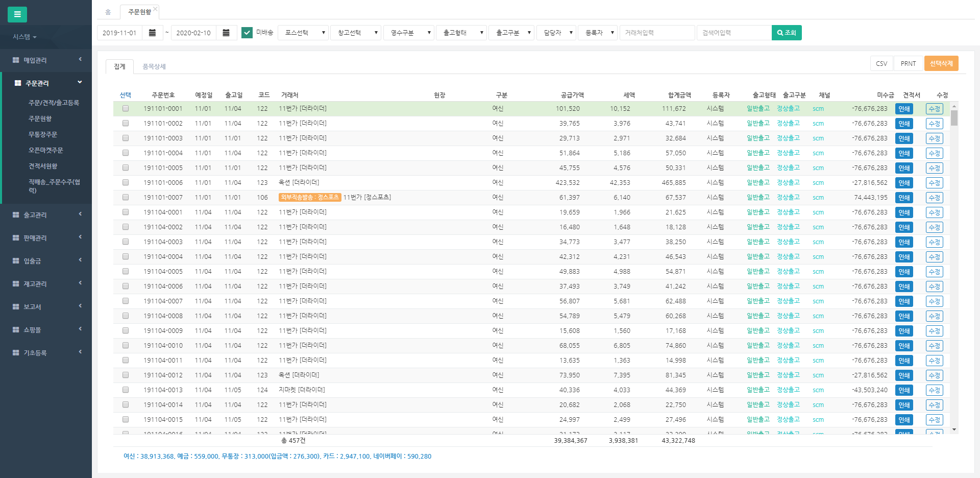Click the 기초등록 grid icon in the sidebar
Viewport: 980px width, 478px height.
point(16,353)
